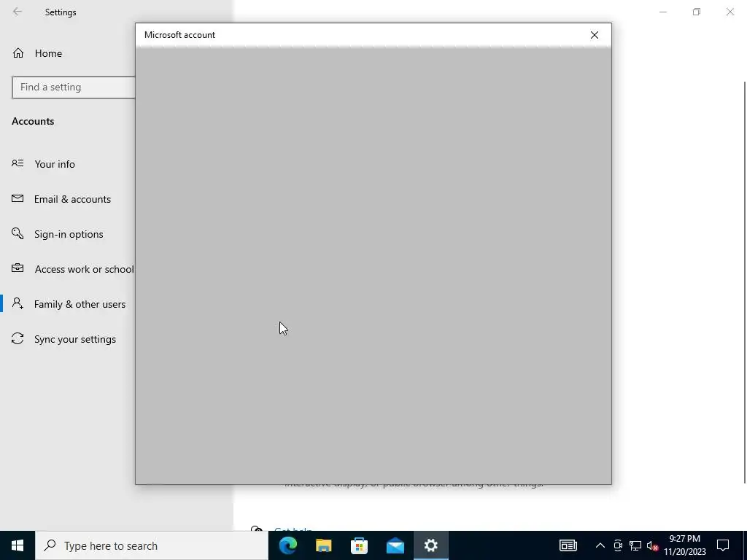Click the Settings page vertical scrollbar
Screen dimensions: 747x560
click(x=745, y=282)
